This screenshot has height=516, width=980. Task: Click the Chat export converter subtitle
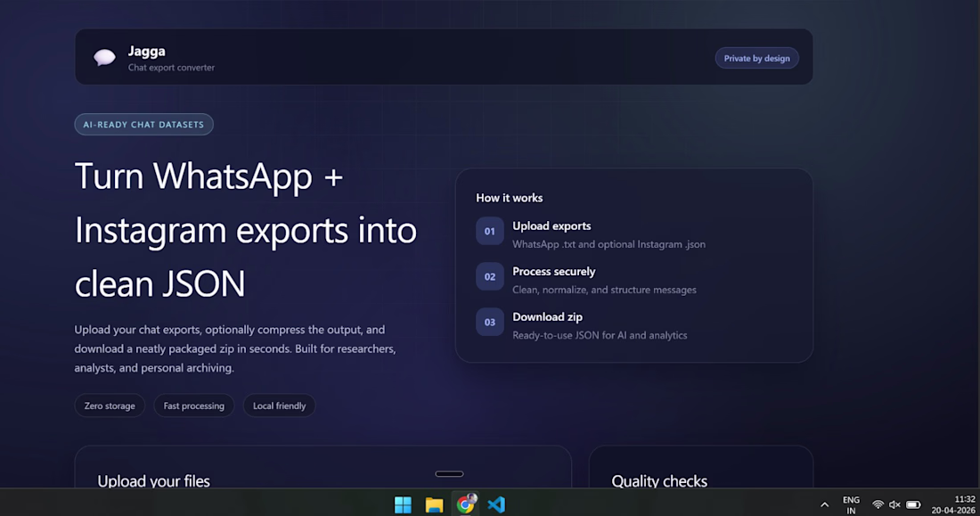[171, 68]
